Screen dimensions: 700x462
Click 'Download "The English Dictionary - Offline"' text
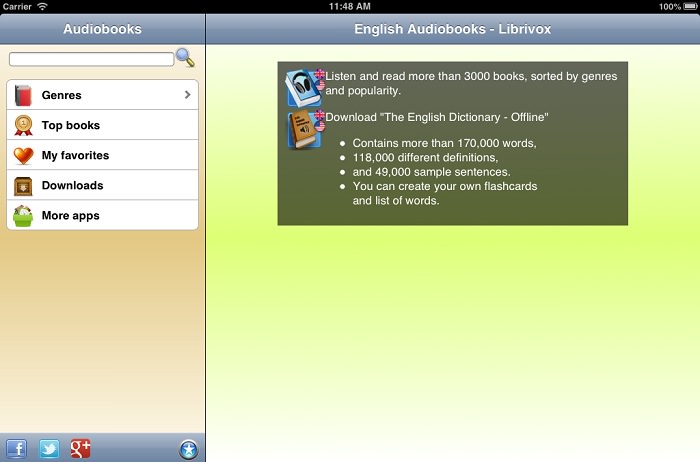point(437,117)
